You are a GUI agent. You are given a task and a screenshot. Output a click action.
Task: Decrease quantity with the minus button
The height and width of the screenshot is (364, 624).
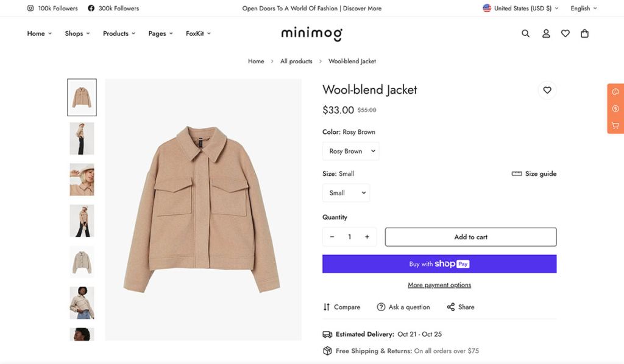click(332, 237)
